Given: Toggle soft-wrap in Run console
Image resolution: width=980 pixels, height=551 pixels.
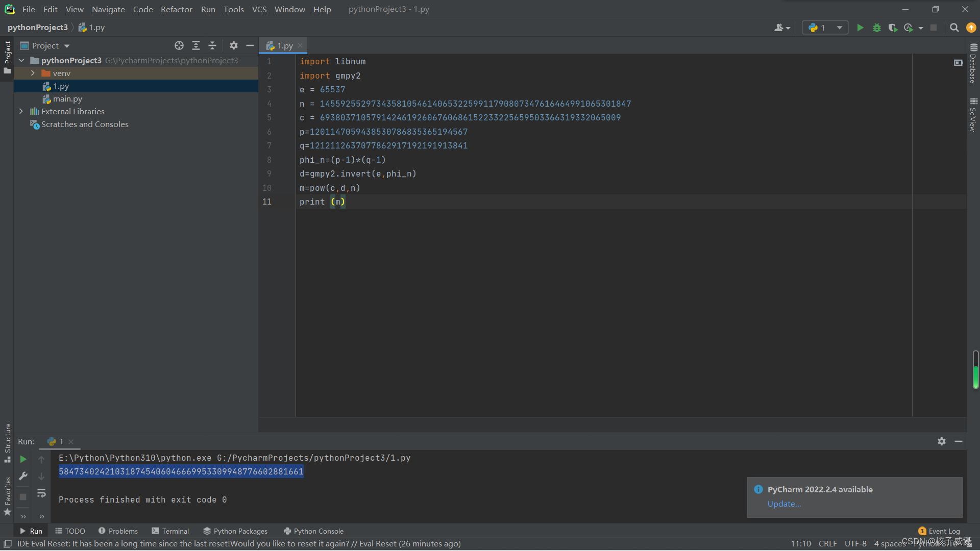Looking at the screenshot, I should (x=41, y=493).
